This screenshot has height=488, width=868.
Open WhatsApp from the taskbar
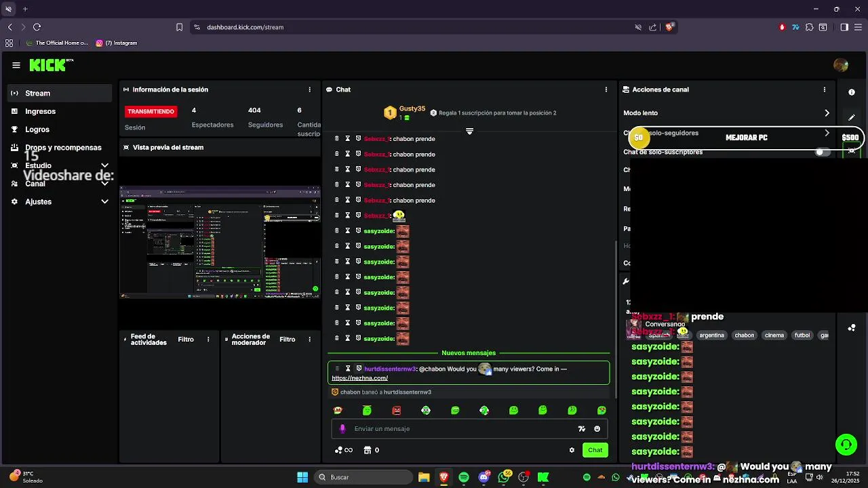(503, 477)
